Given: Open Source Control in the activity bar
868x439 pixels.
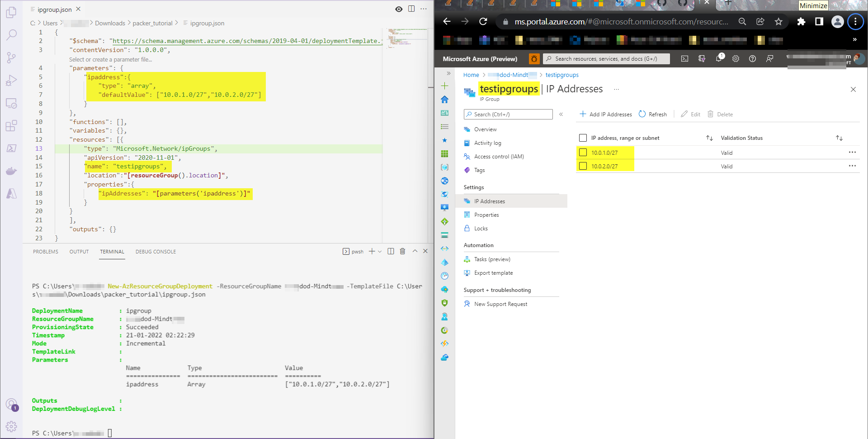Looking at the screenshot, I should point(11,57).
